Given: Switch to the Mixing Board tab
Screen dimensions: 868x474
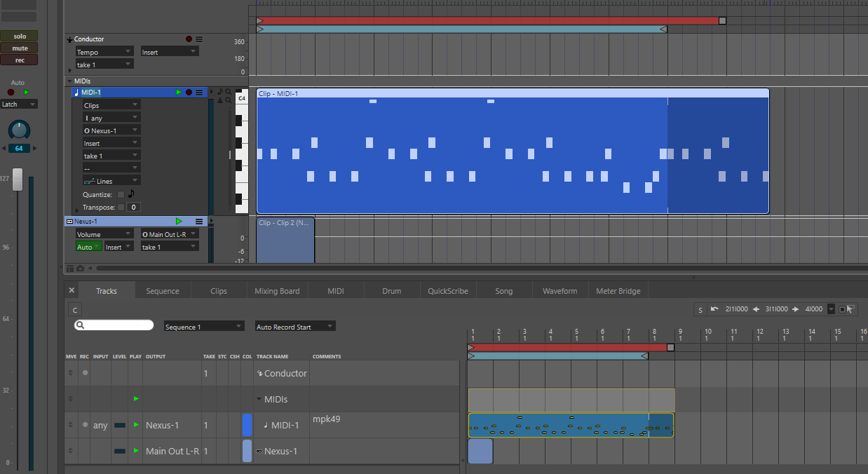Looking at the screenshot, I should pyautogui.click(x=277, y=291).
